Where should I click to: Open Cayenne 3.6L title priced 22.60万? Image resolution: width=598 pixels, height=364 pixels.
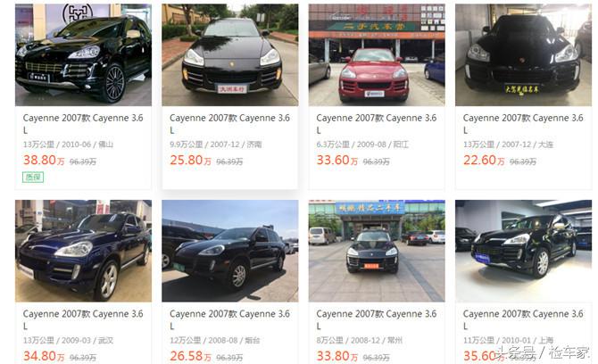(523, 124)
